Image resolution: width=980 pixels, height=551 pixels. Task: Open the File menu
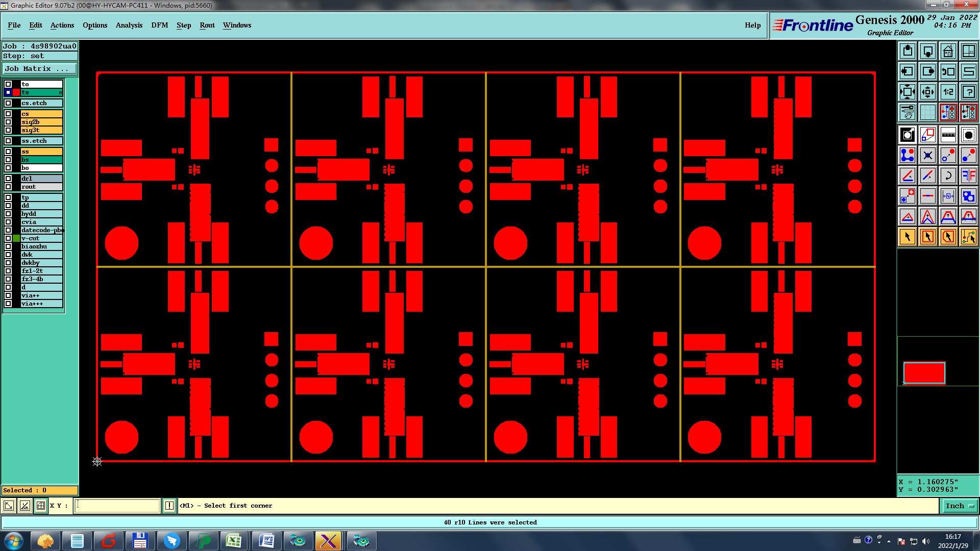(14, 25)
